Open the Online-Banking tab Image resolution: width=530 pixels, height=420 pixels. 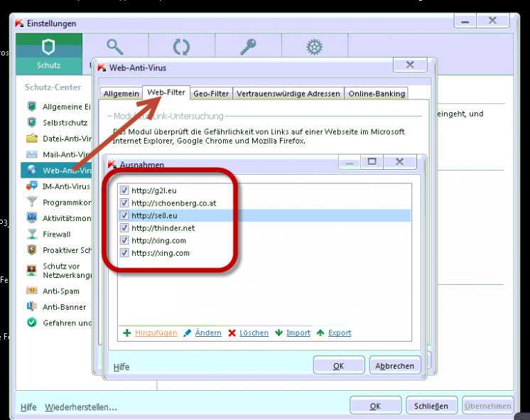coord(377,94)
